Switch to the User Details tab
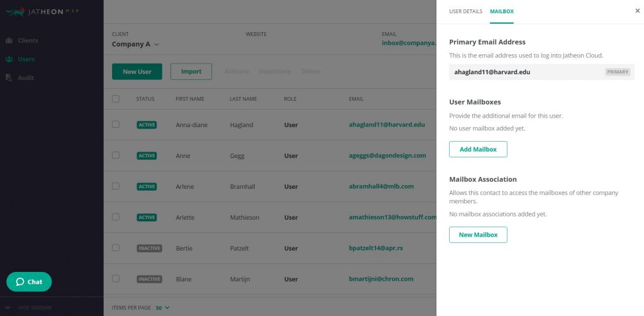This screenshot has height=316, width=644. 466,11
